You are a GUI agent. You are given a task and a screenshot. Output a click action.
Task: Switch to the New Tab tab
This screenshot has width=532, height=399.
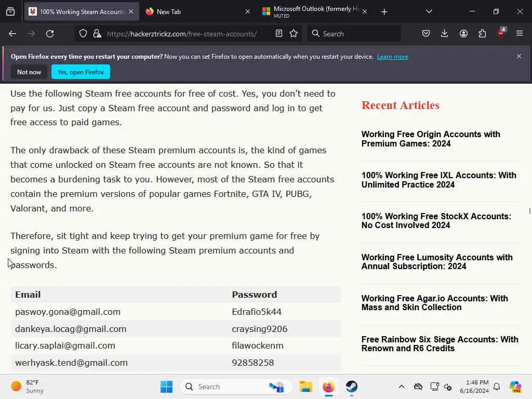pos(198,12)
